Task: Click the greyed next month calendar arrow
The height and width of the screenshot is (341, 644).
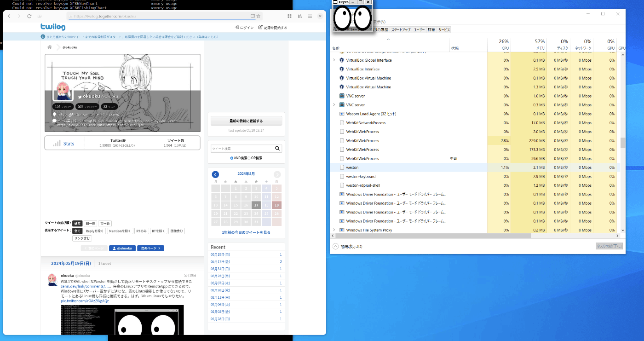Action: 277,174
